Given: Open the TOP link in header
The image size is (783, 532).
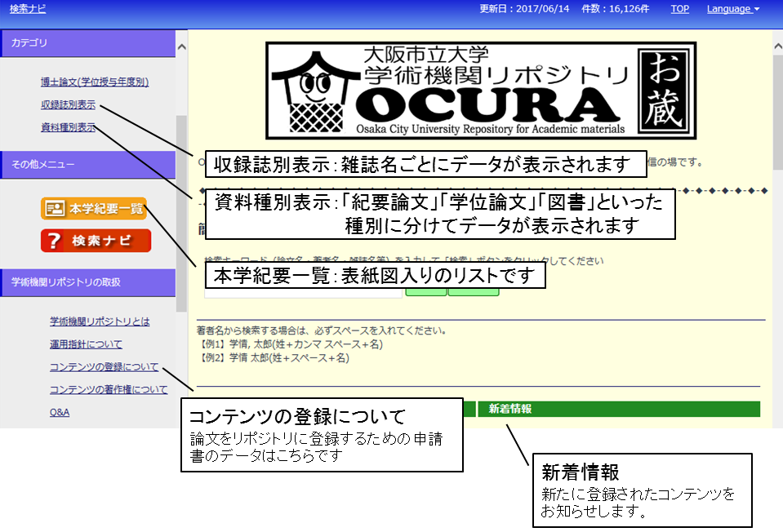Looking at the screenshot, I should coord(679,9).
